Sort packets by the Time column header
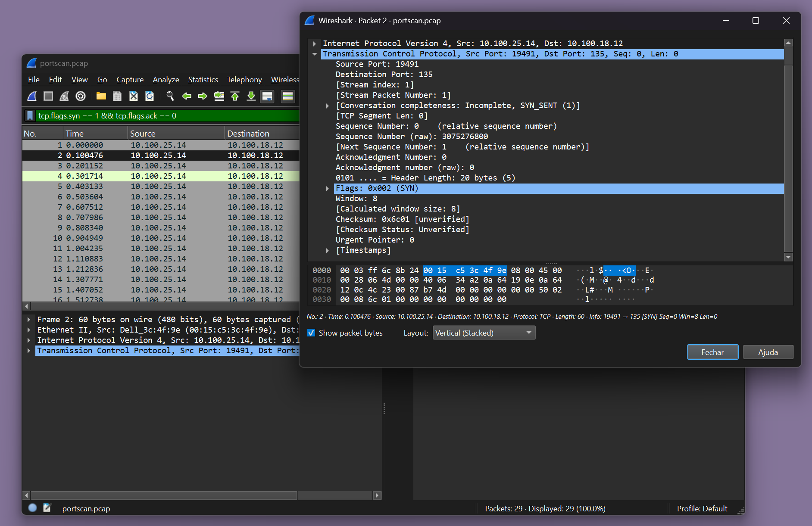Viewport: 812px width, 526px height. 95,134
